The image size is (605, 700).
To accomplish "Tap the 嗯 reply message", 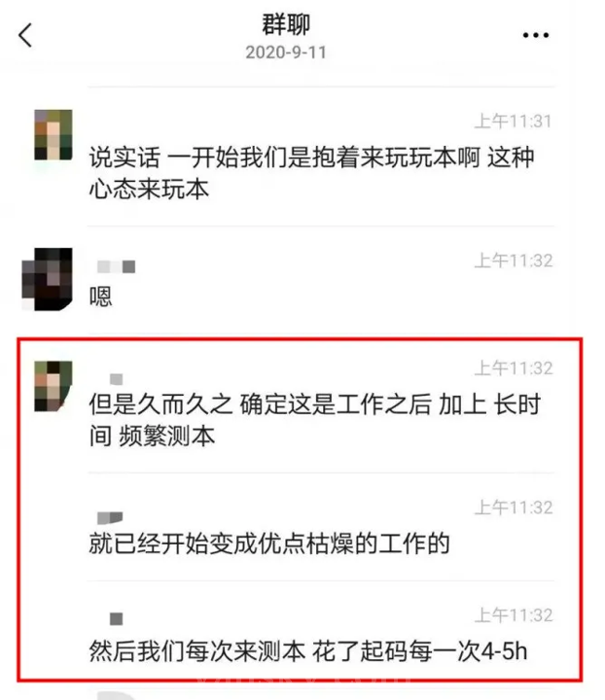I will [100, 297].
